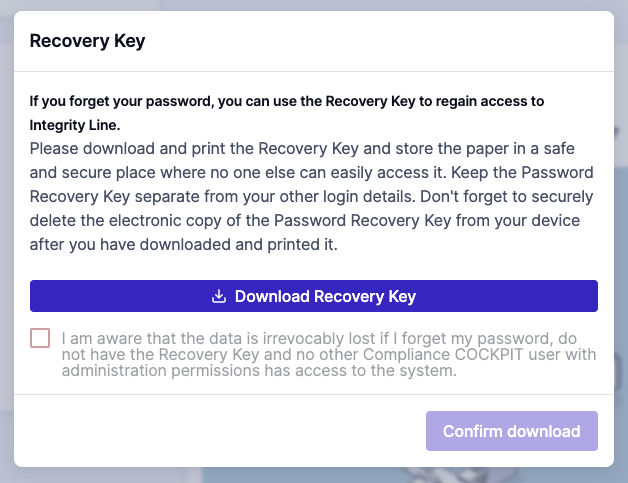The width and height of the screenshot is (628, 483).
Task: Click the dimmed backdrop above the dialog
Action: click(x=314, y=5)
